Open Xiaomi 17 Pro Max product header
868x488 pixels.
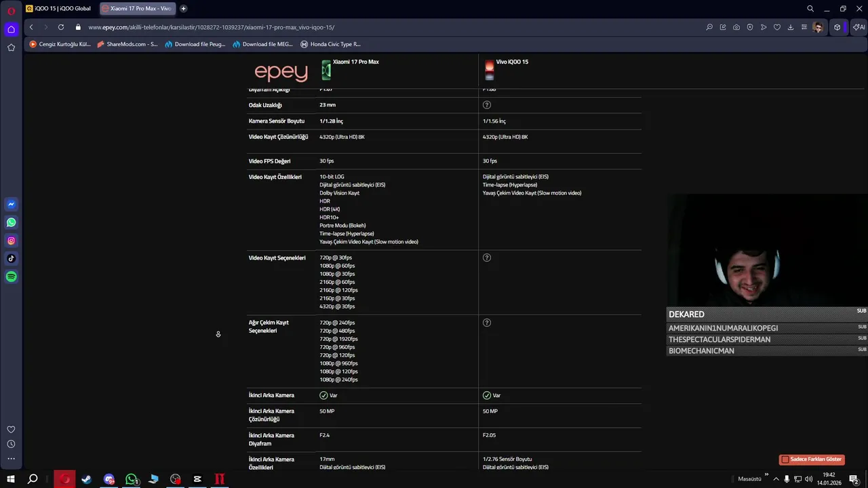click(356, 62)
